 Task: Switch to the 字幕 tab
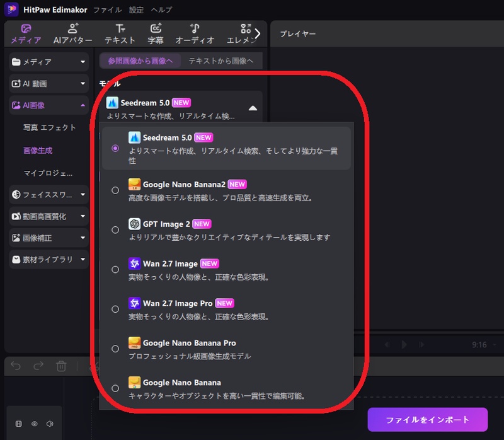click(156, 34)
